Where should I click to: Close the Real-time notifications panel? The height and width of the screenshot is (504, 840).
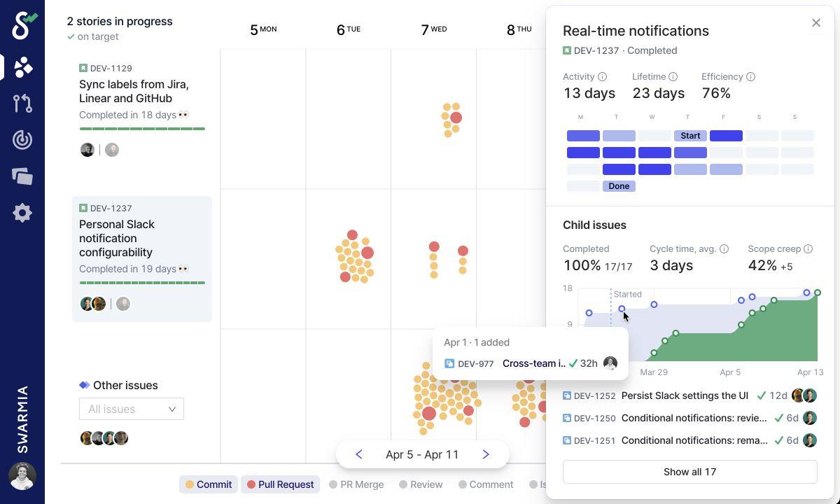click(x=815, y=23)
